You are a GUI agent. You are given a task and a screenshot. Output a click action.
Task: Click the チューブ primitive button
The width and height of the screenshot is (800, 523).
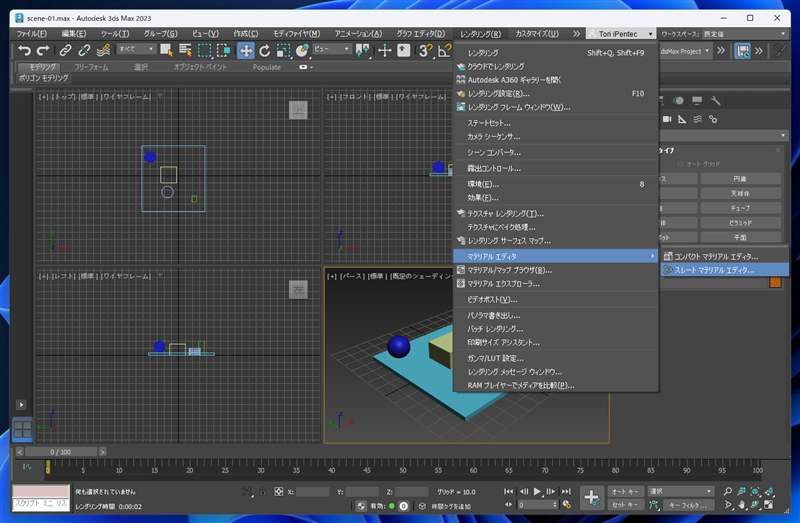[x=740, y=208]
